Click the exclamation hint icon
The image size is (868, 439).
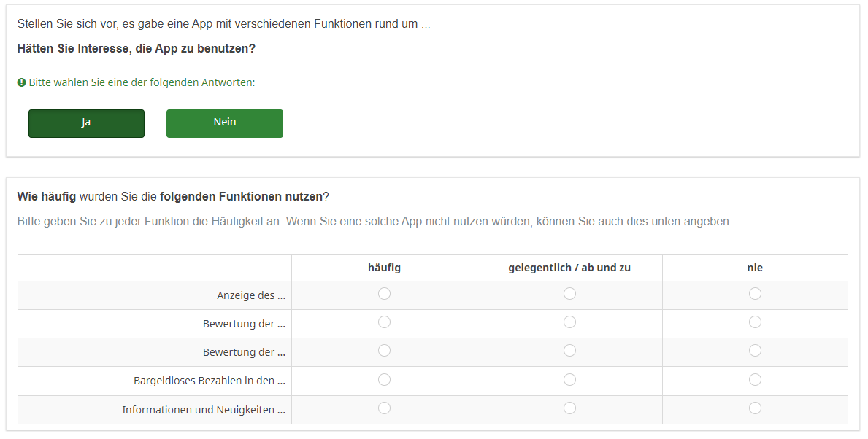[22, 82]
